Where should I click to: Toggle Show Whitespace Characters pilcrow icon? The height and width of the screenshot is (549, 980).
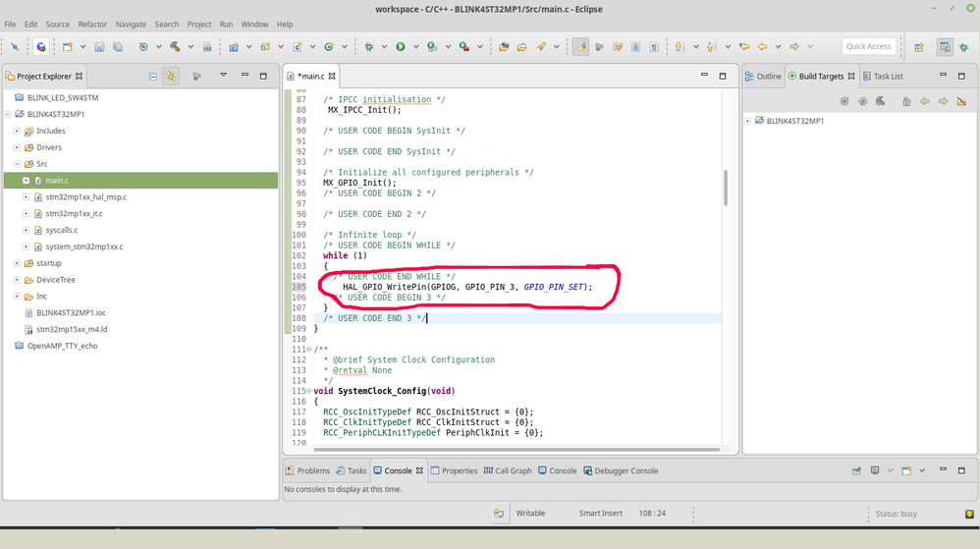tap(654, 47)
